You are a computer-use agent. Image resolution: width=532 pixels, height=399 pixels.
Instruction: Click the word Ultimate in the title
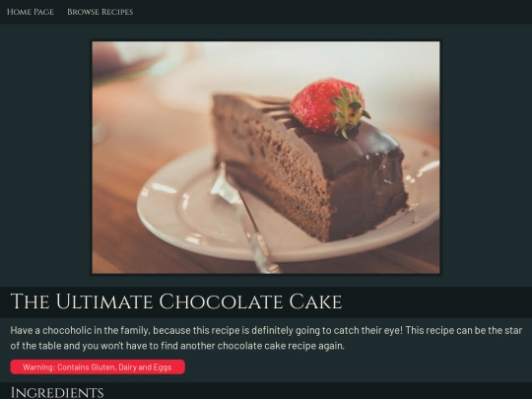(x=104, y=301)
